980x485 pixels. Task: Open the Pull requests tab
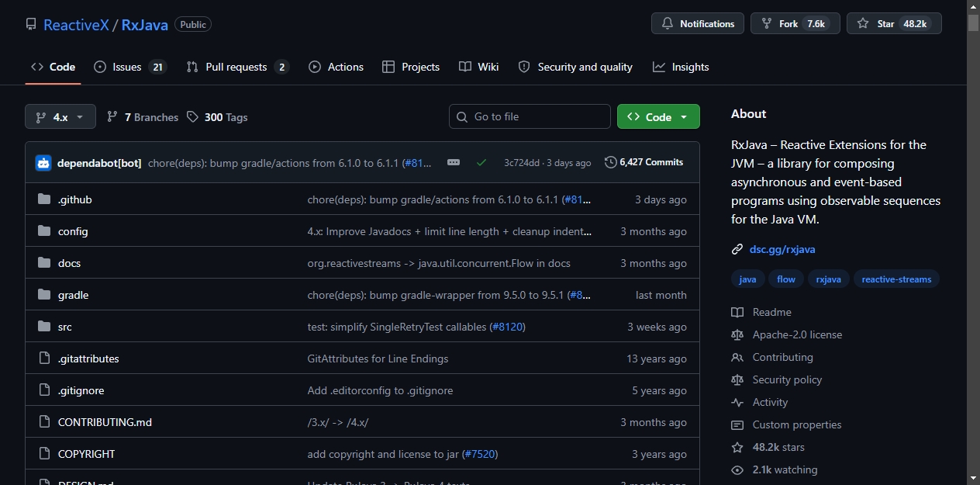click(x=237, y=67)
